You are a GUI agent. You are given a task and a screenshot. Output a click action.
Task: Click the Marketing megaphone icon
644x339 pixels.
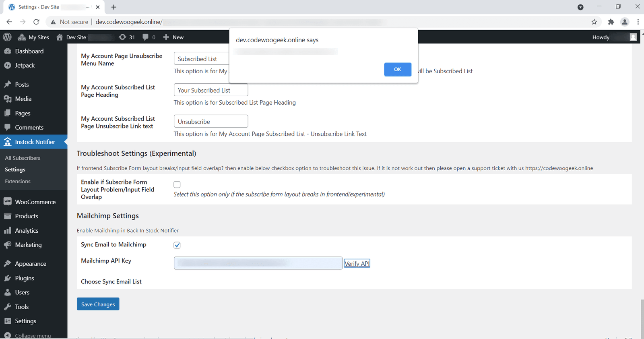pyautogui.click(x=7, y=245)
